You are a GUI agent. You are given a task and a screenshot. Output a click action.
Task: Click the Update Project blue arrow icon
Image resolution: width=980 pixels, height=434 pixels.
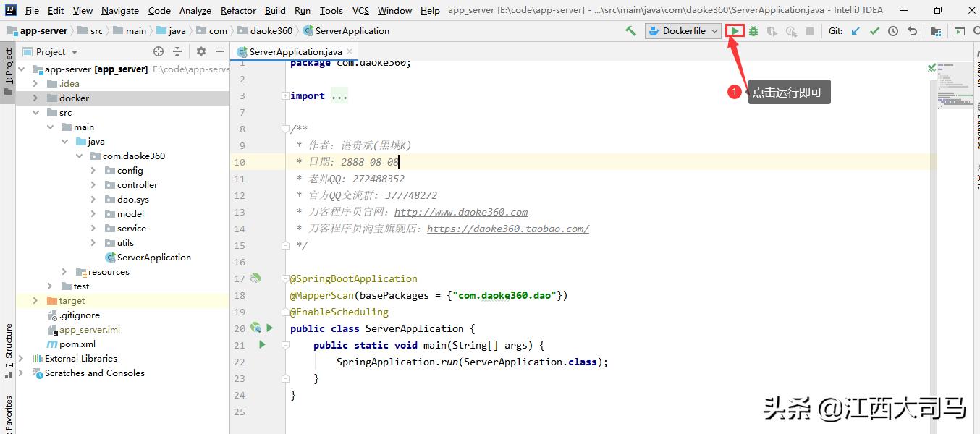pos(855,30)
